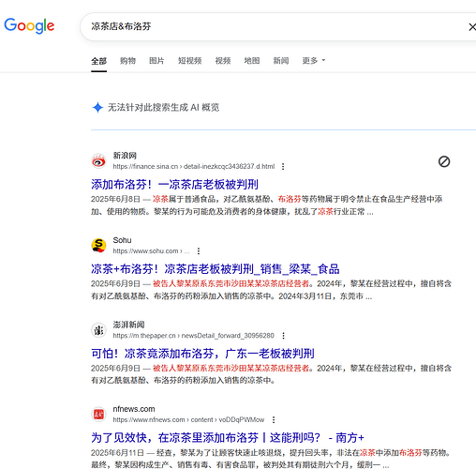Open the 可怕！凉茶竟添加布洛芬 result
Image resolution: width=476 pixels, height=469 pixels.
[x=202, y=354]
